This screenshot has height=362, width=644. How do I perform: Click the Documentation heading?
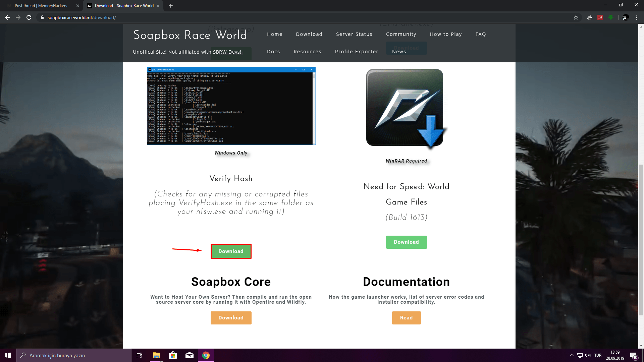click(x=406, y=282)
